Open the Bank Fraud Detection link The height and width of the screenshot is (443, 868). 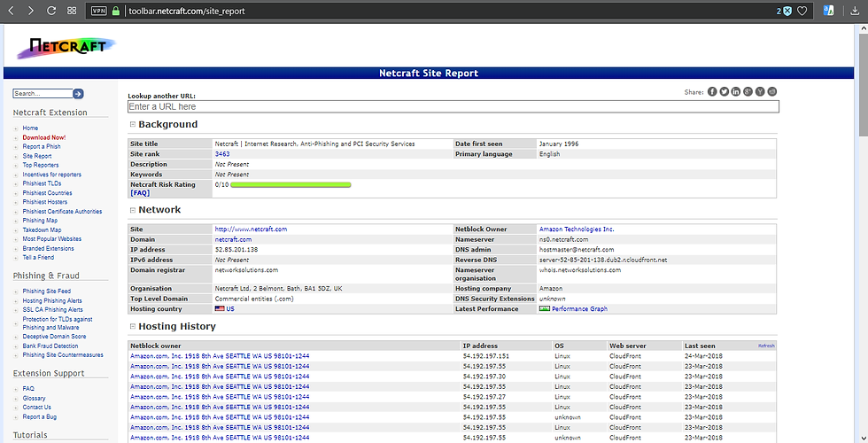coord(50,346)
